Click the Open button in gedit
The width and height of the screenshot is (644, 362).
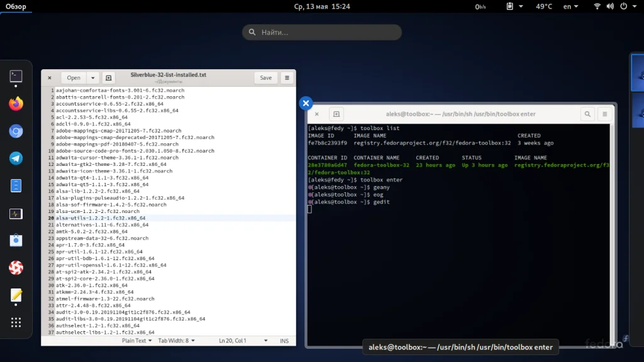(x=74, y=78)
